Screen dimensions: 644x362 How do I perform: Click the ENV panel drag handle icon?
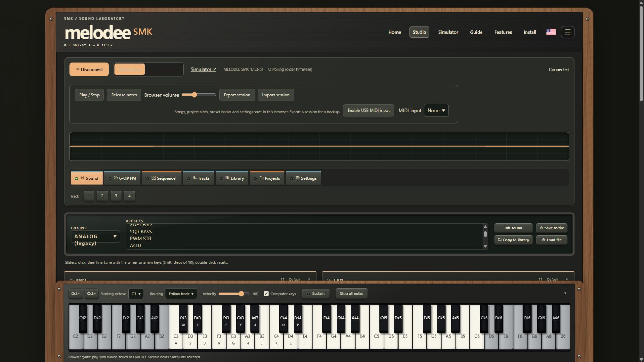point(282,279)
